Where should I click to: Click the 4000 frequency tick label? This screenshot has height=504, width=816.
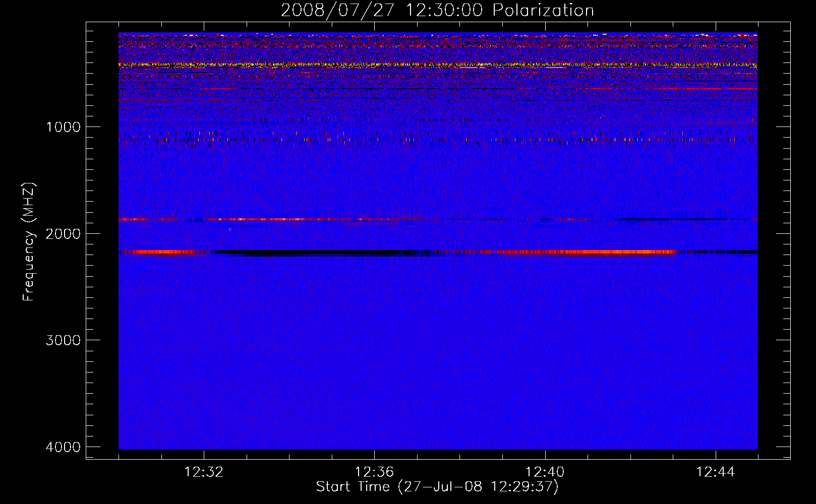pos(63,447)
